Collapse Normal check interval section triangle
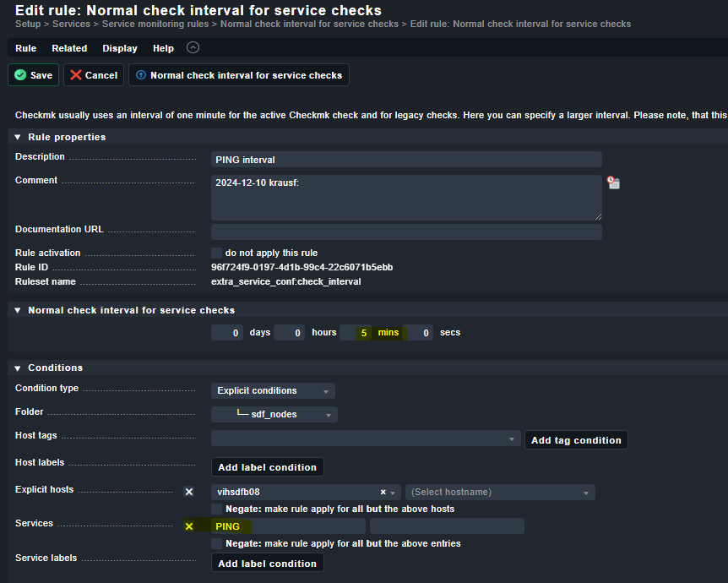The image size is (728, 583). [17, 311]
